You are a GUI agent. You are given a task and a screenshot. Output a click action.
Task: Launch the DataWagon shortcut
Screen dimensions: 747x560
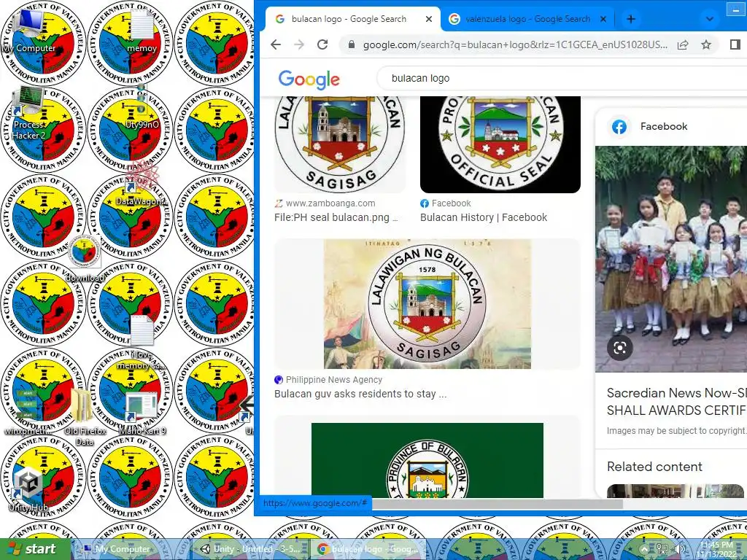[142, 184]
